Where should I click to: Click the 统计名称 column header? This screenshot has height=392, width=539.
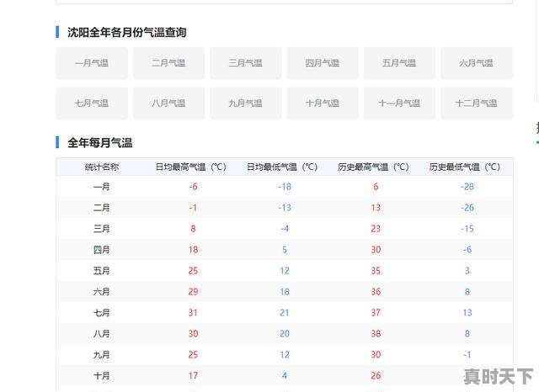click(102, 167)
